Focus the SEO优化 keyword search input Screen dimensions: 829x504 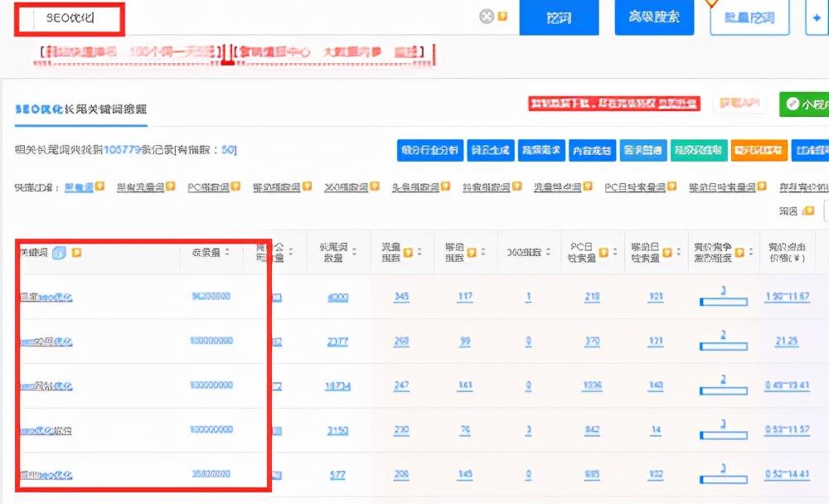249,17
